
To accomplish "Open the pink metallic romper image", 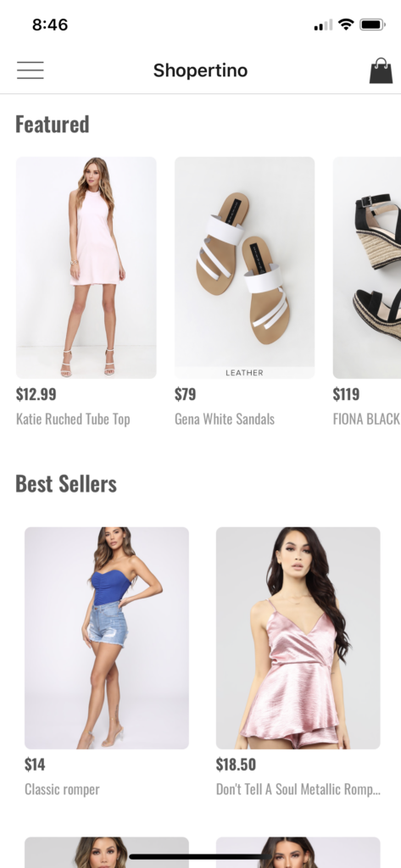I will (x=298, y=637).
